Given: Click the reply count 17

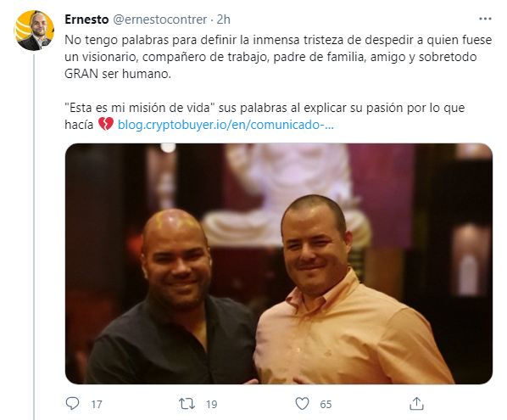Looking at the screenshot, I should coord(97,404).
